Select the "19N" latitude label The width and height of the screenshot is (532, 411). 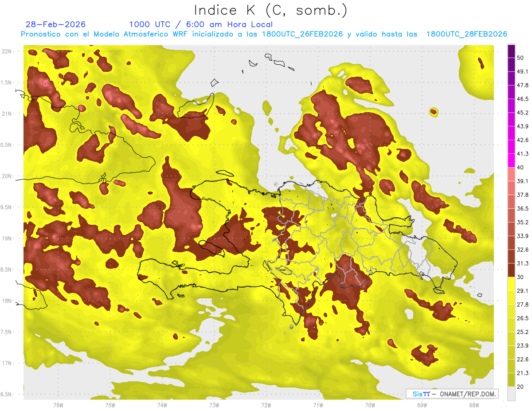[x=7, y=238]
